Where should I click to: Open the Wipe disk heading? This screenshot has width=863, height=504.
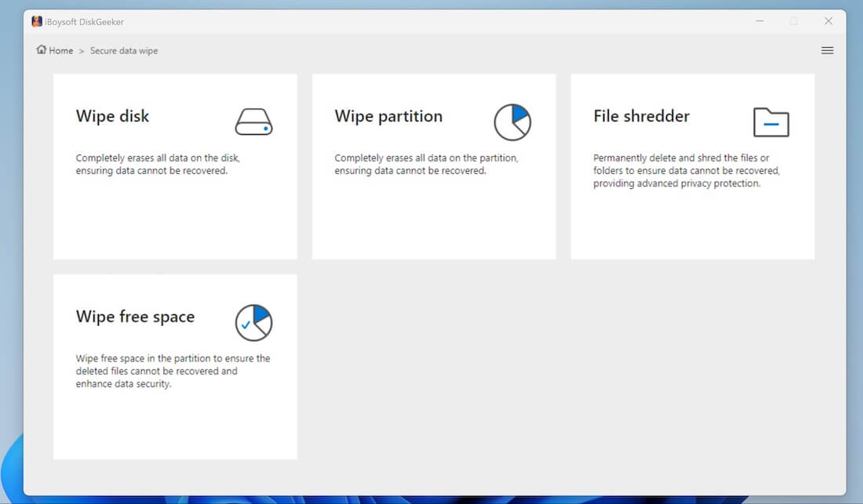[112, 116]
